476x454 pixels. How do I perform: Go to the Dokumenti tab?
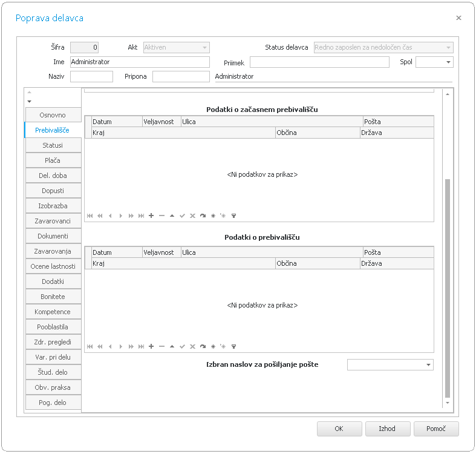point(53,236)
